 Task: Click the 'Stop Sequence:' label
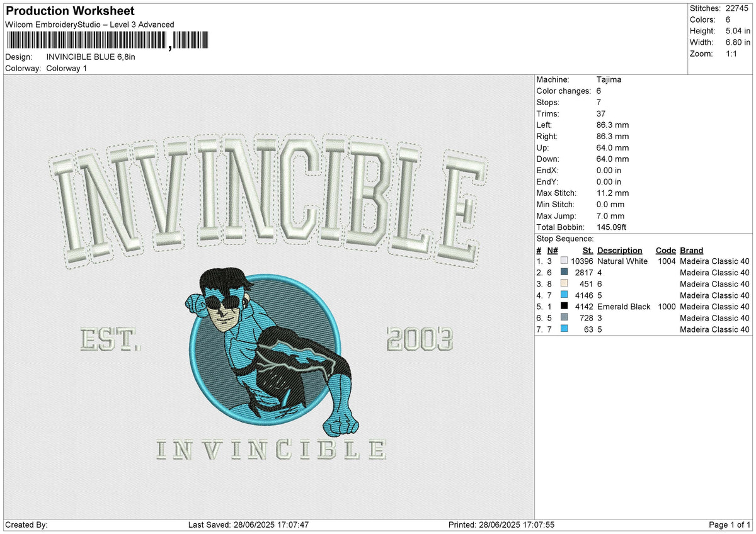coord(565,239)
